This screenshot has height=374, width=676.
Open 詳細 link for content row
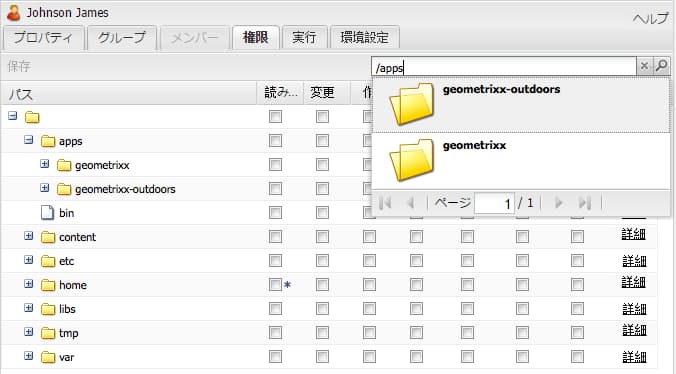634,234
